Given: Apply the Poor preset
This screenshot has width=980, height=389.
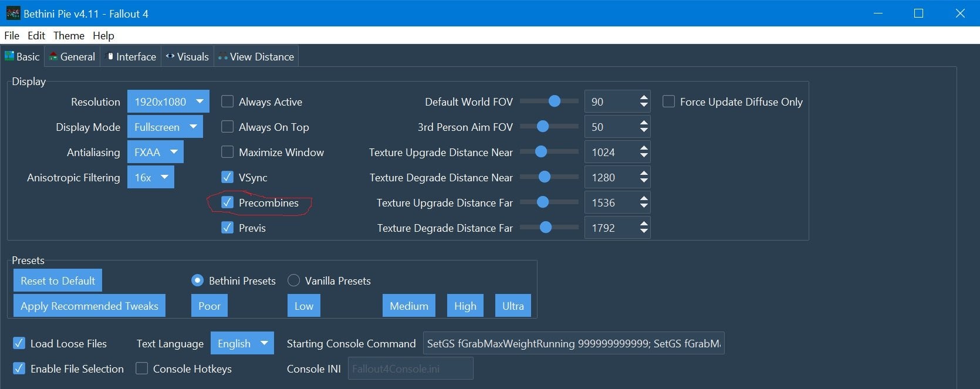Looking at the screenshot, I should pos(209,306).
